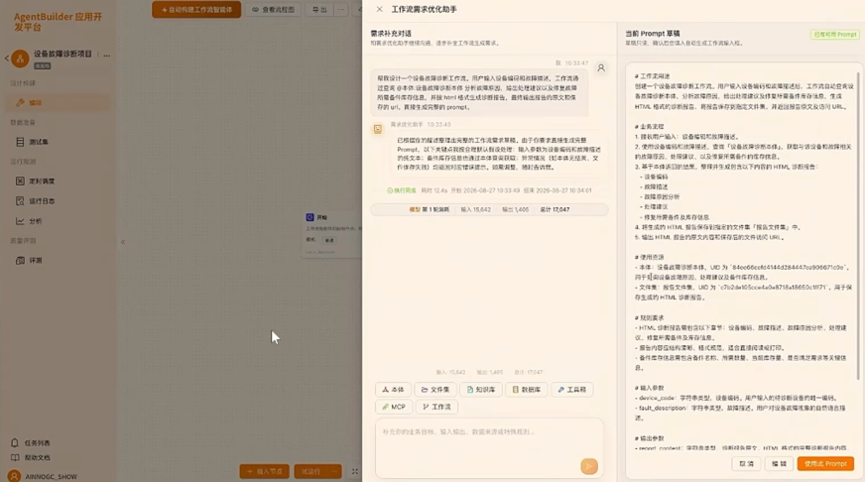This screenshot has height=482, width=865.
Task: Insert a 本体 ontology reference chip
Action: [393, 389]
